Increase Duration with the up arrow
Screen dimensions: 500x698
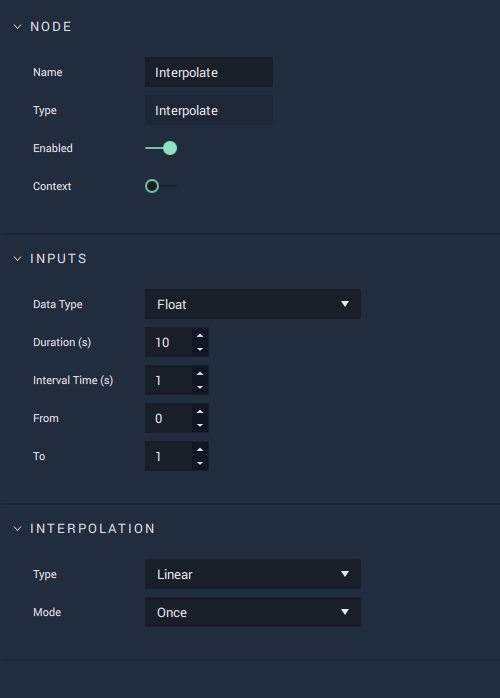pyautogui.click(x=200, y=335)
